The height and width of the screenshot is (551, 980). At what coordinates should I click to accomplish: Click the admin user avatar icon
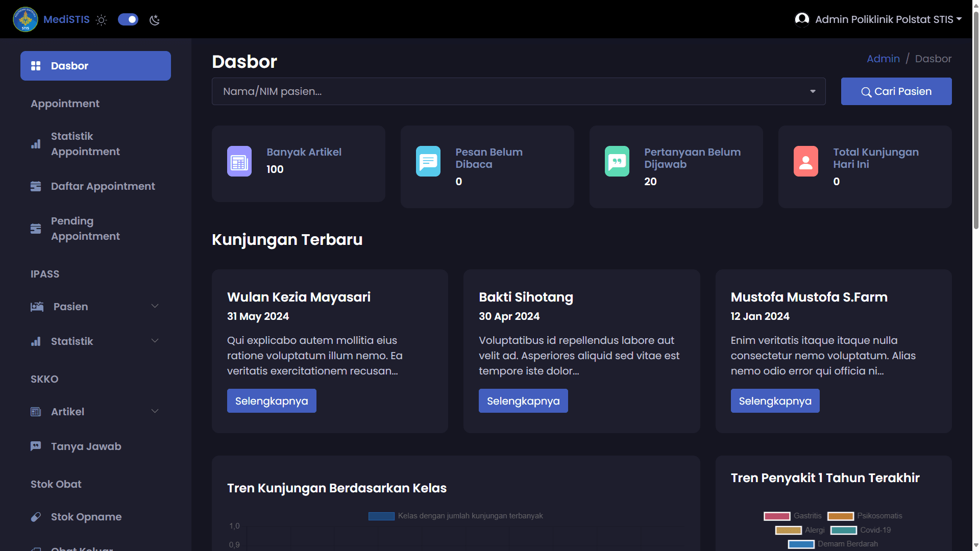(802, 19)
